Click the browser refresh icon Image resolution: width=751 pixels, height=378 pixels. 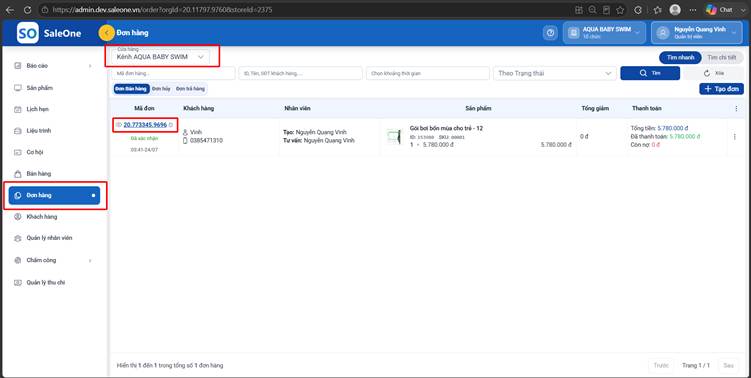point(27,10)
